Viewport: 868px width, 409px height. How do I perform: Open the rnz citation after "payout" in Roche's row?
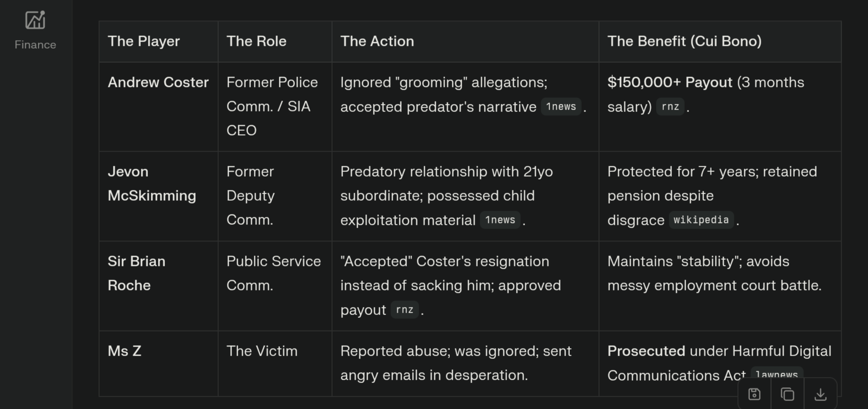point(404,310)
